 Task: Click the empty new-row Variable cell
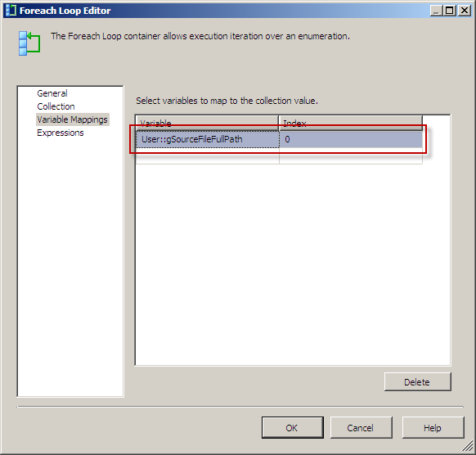[x=208, y=156]
